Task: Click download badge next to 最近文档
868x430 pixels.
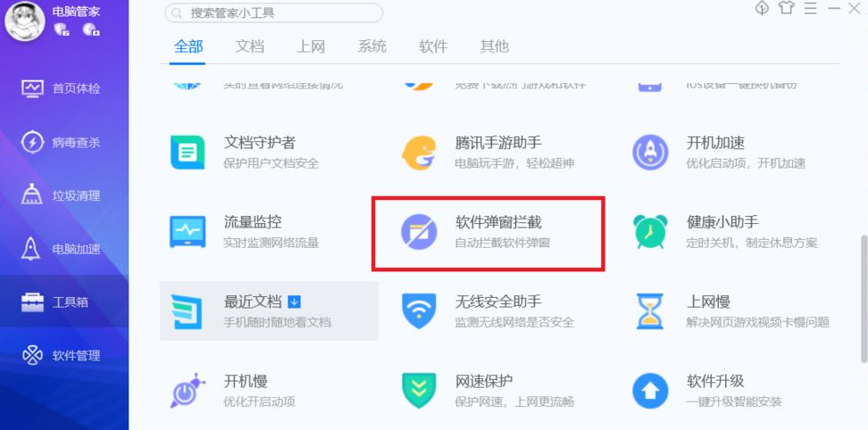Action: coord(295,302)
